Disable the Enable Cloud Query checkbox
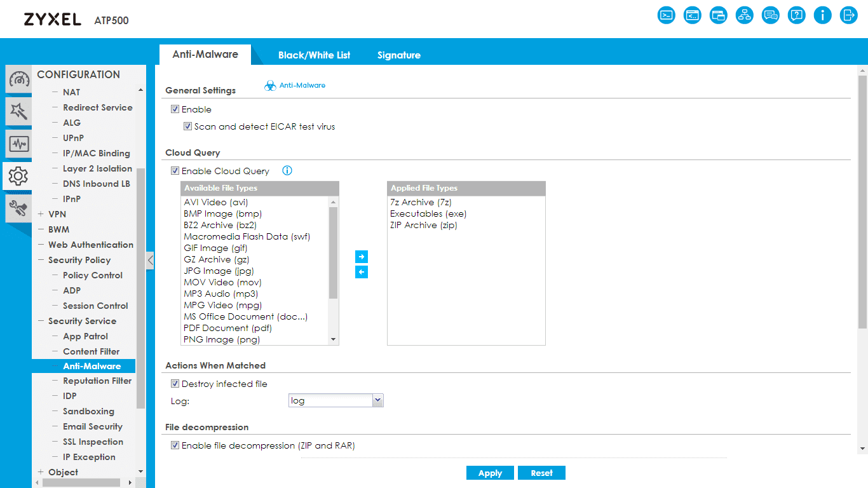 pos(175,171)
